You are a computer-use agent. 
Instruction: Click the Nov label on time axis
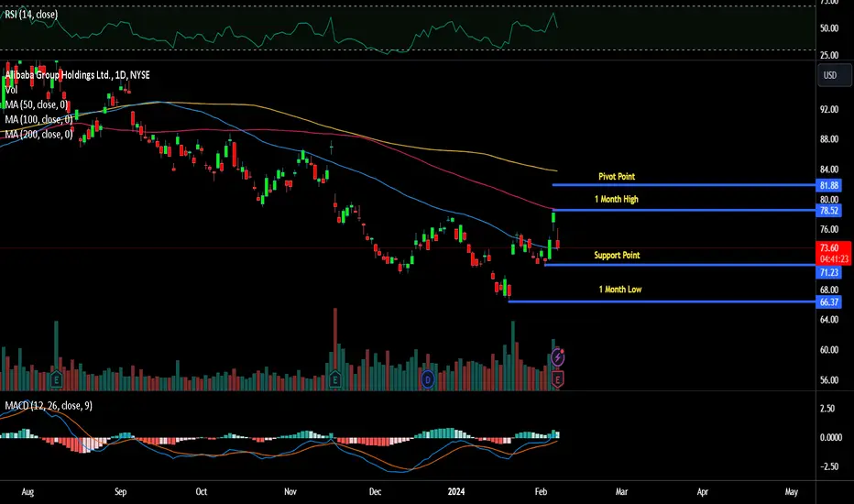[x=290, y=491]
